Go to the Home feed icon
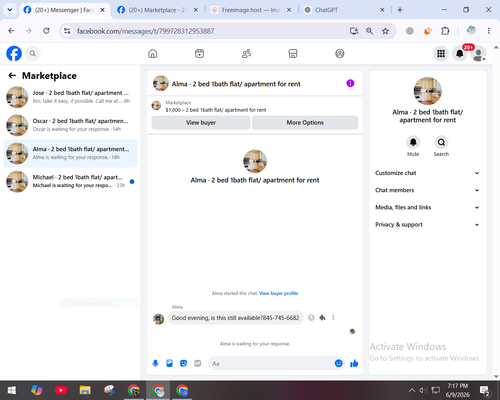Image resolution: width=500 pixels, height=400 pixels. click(x=153, y=53)
